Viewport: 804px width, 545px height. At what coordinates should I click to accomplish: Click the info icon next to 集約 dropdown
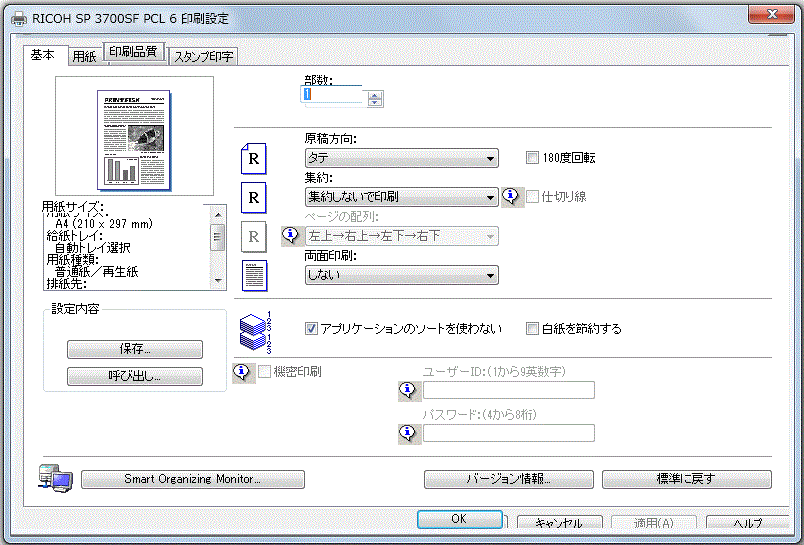(512, 197)
